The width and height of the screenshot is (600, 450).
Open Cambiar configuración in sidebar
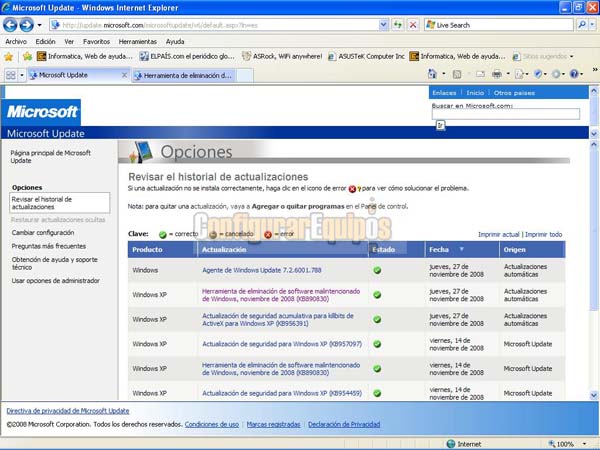tap(43, 233)
